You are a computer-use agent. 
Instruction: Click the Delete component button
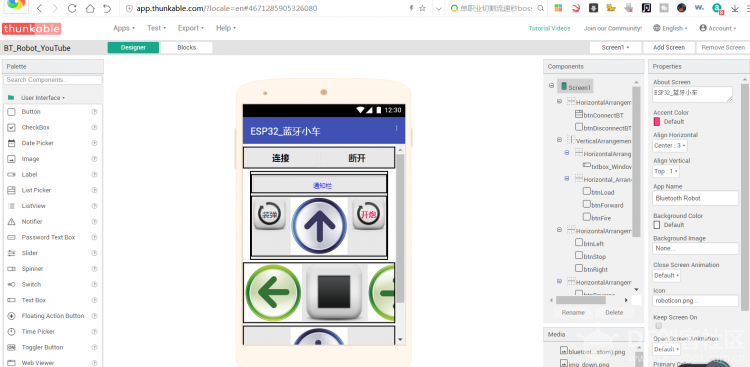(x=614, y=312)
